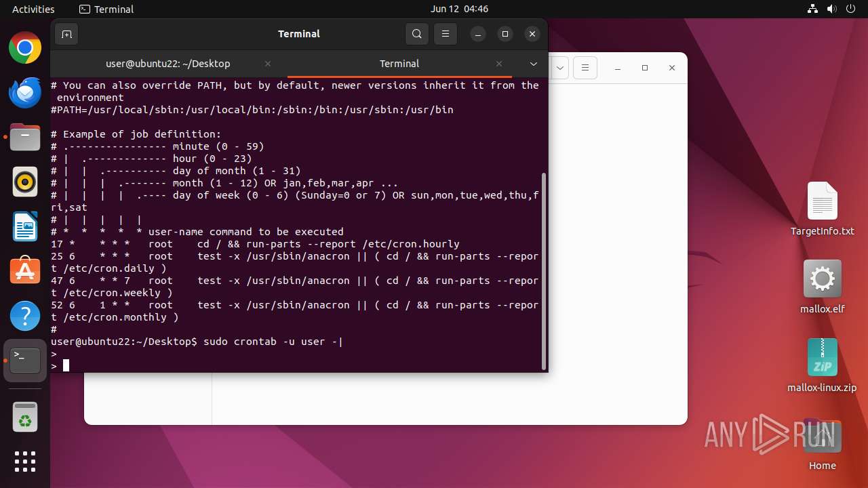Click the 'minute (0 - 59)' comment line
This screenshot has height=488, width=868.
point(157,146)
